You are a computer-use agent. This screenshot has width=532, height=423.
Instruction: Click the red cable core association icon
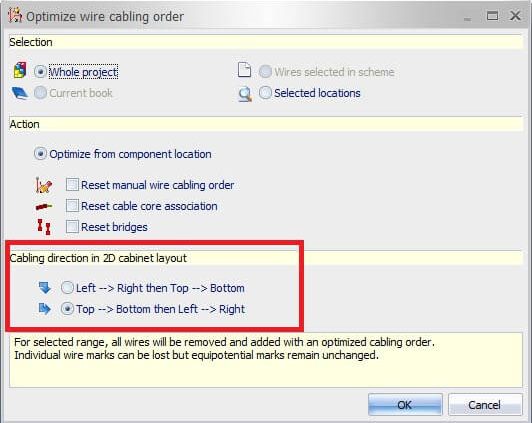pyautogui.click(x=44, y=206)
